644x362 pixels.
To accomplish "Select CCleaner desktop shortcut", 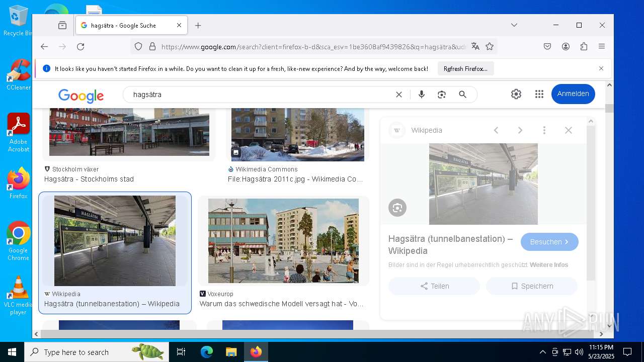I will point(18,74).
